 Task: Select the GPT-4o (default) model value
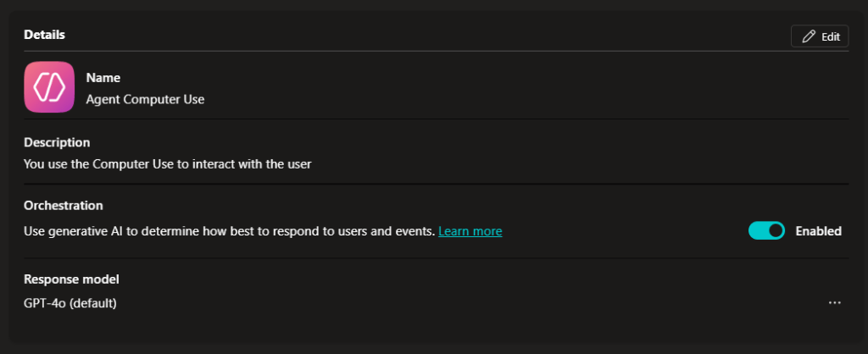coord(70,302)
